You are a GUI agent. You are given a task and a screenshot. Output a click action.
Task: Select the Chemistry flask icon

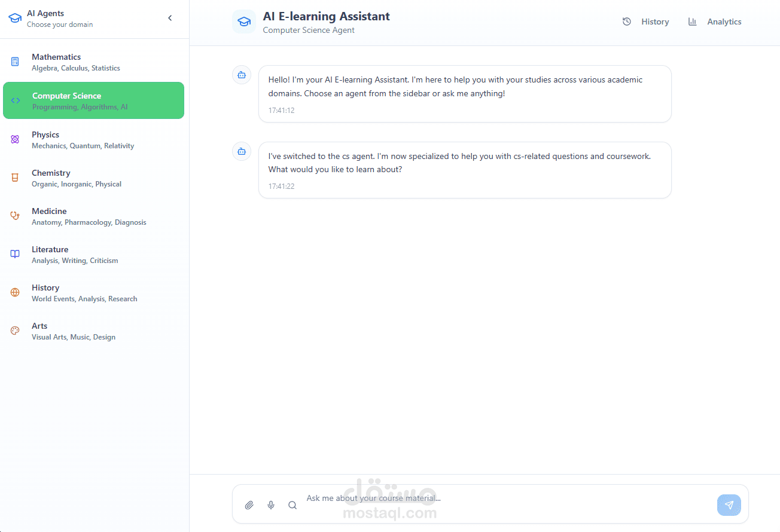14,177
